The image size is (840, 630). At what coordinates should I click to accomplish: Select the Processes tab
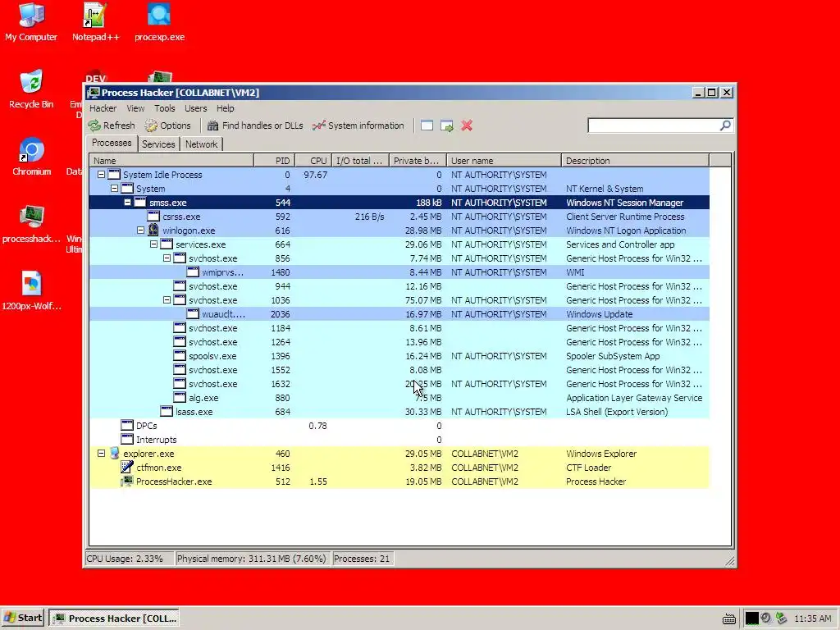coord(112,143)
